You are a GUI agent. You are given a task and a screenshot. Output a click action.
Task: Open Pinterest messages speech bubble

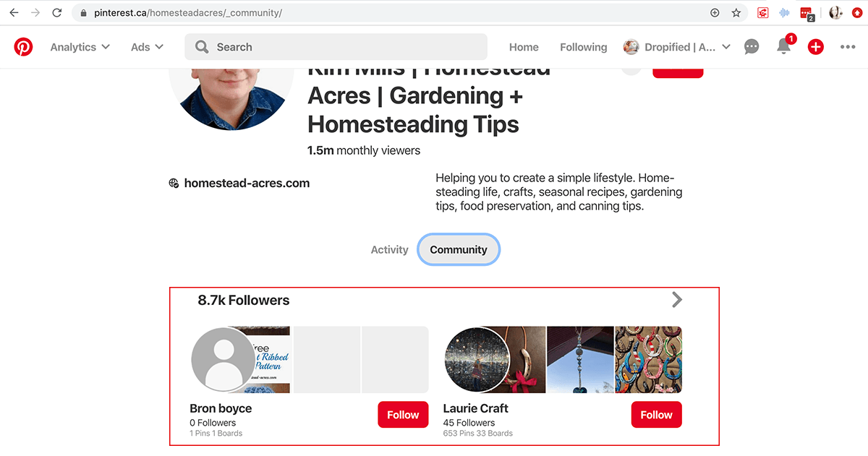(752, 47)
